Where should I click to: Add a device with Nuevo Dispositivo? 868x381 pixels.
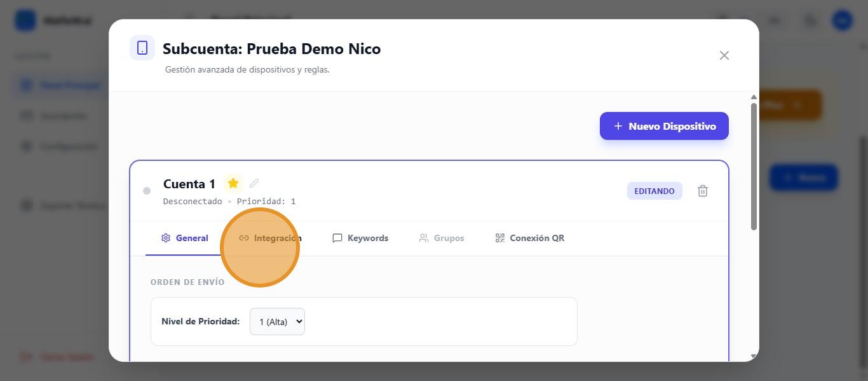click(664, 126)
